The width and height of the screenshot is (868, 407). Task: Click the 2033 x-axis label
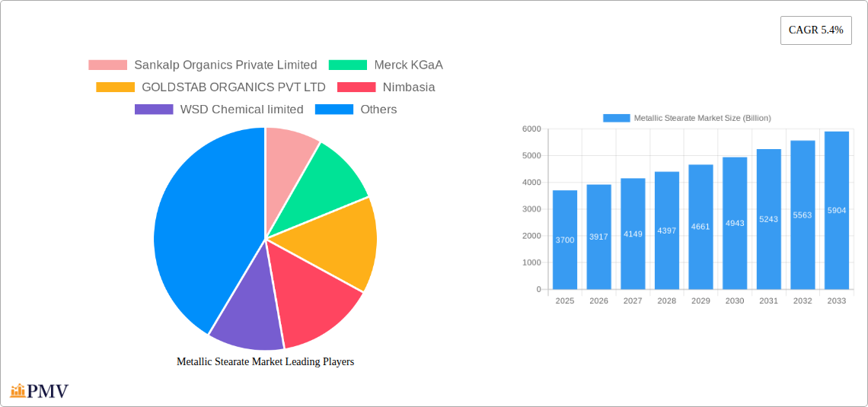point(837,300)
